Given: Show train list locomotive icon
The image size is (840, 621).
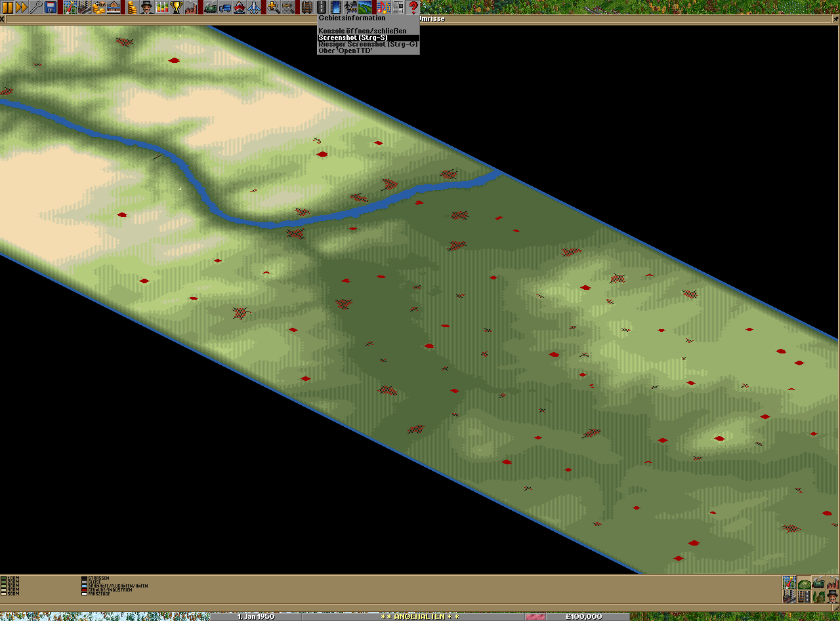Looking at the screenshot, I should point(211,7).
